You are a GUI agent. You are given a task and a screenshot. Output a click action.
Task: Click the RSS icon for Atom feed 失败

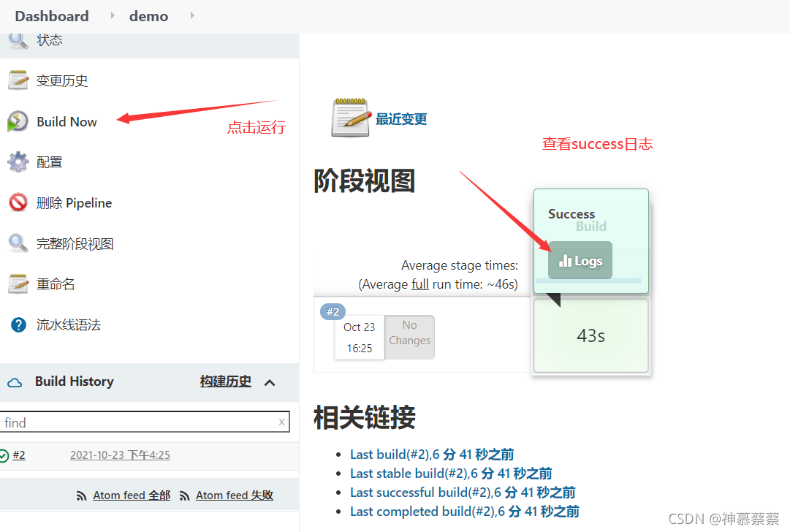(x=184, y=495)
